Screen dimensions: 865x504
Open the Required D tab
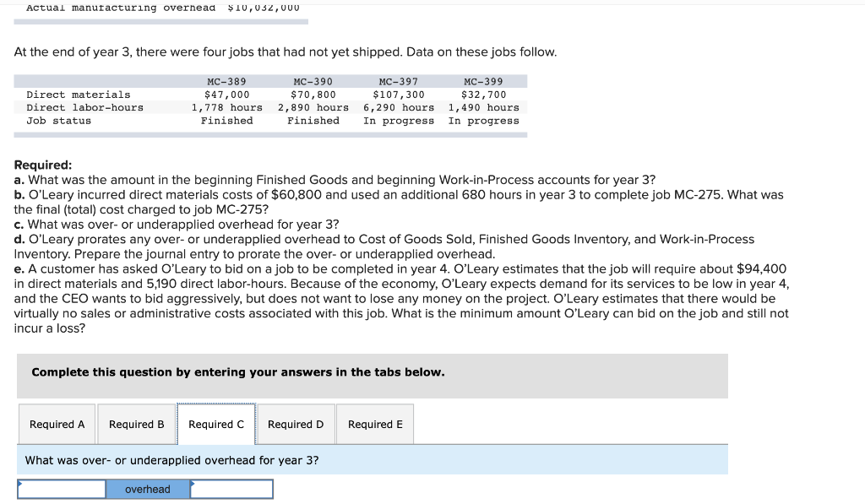coord(296,424)
